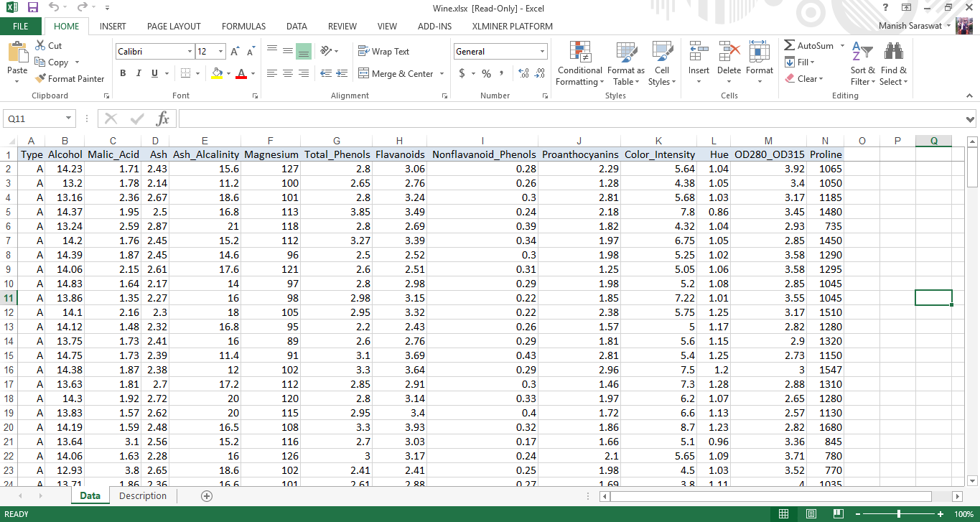Expand the font name Calibri dropdown

(x=190, y=52)
